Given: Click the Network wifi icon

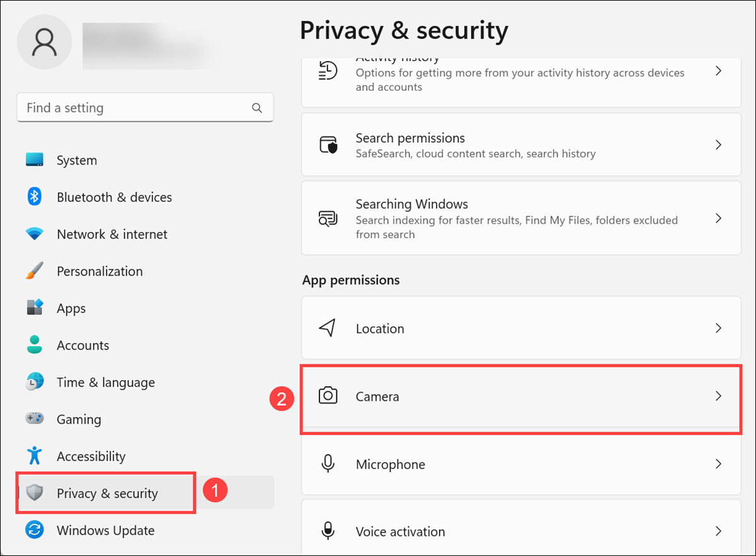Looking at the screenshot, I should (34, 234).
